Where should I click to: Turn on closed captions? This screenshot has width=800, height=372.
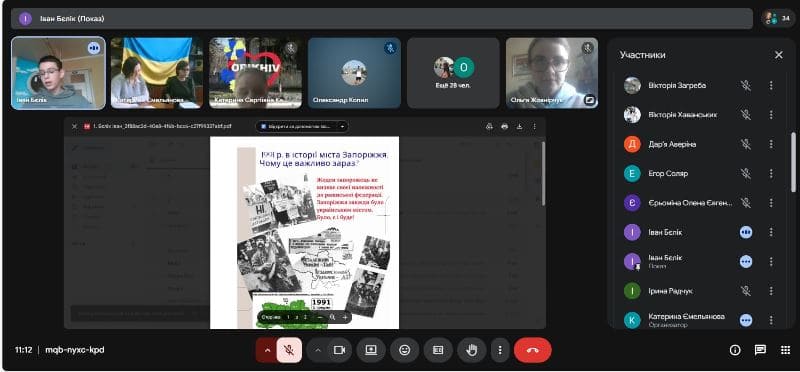click(438, 350)
